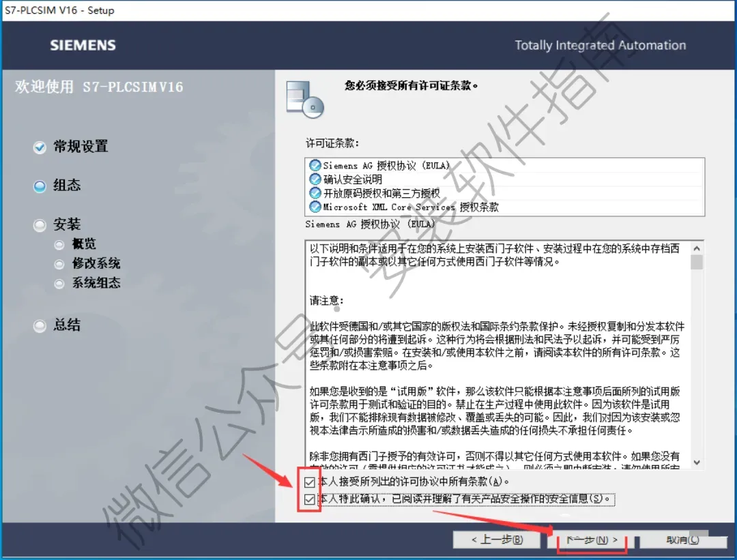Click the 安装 step indicator icon

(x=40, y=226)
